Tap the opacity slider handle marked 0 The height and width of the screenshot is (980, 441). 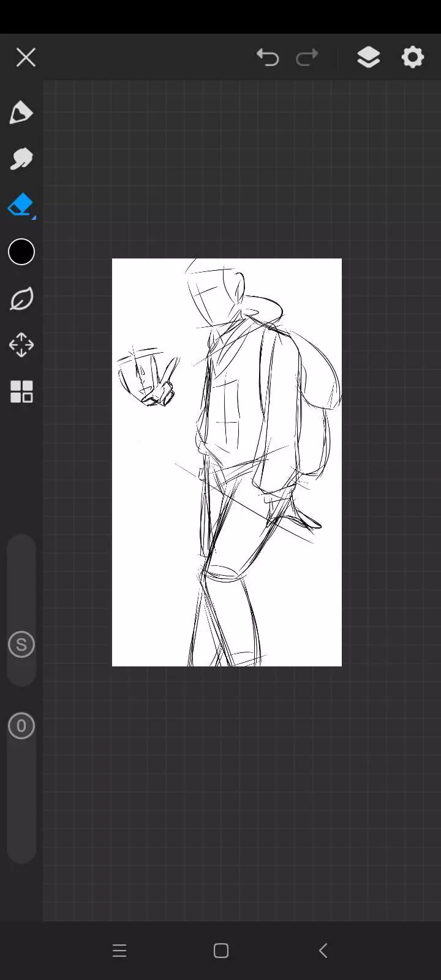click(x=21, y=726)
